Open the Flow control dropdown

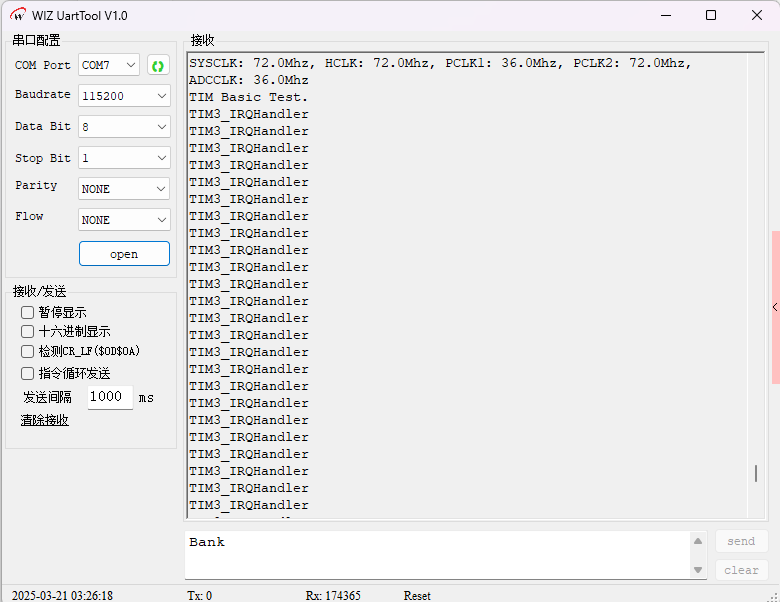pos(124,220)
